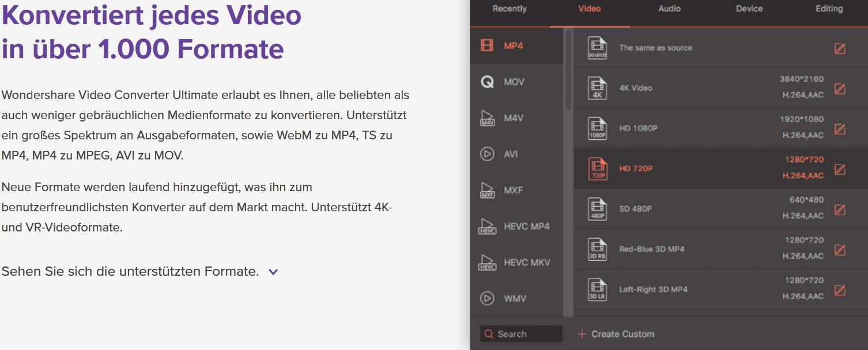Click the 'source' preset file icon
Viewport: 868px width, 350px height.
pos(597,48)
